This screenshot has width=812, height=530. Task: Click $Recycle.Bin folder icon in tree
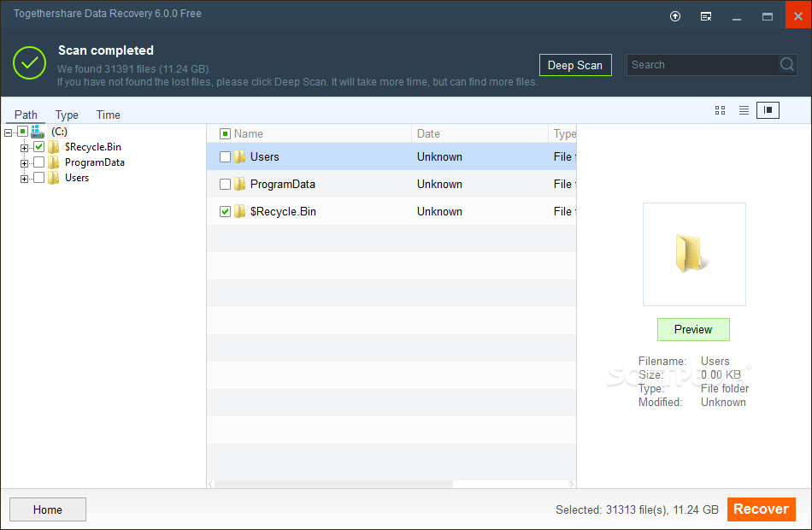(53, 147)
